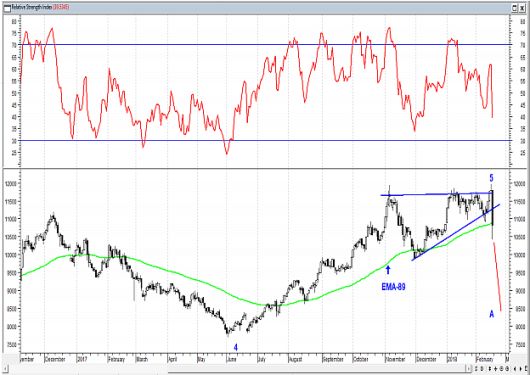Click the August date axis label
Viewport: 530px width, 375px height.
pos(295,359)
